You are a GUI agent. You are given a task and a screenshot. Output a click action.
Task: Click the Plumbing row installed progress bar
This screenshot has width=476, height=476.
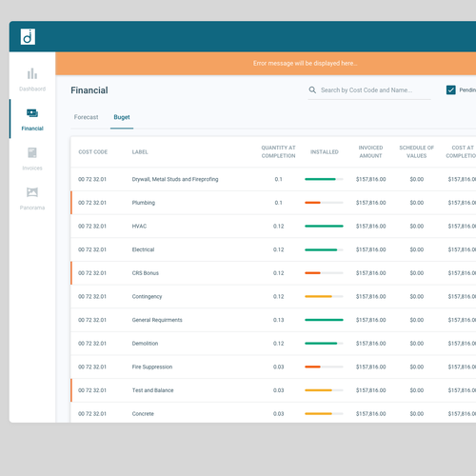click(x=324, y=203)
